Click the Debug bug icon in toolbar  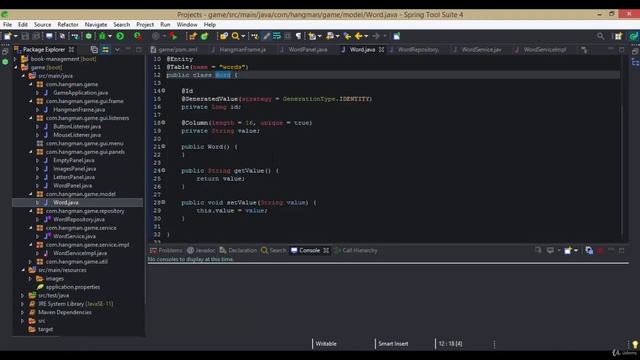(x=102, y=36)
